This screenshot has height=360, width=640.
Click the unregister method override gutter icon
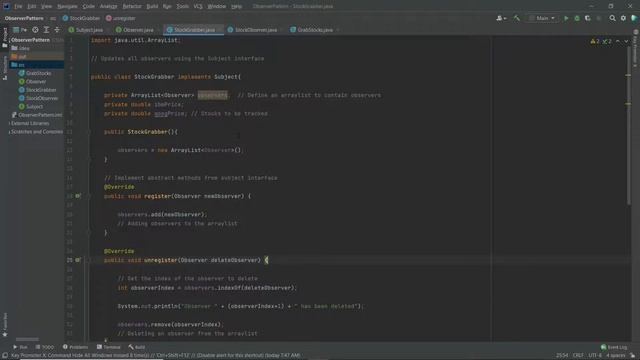pos(78,260)
